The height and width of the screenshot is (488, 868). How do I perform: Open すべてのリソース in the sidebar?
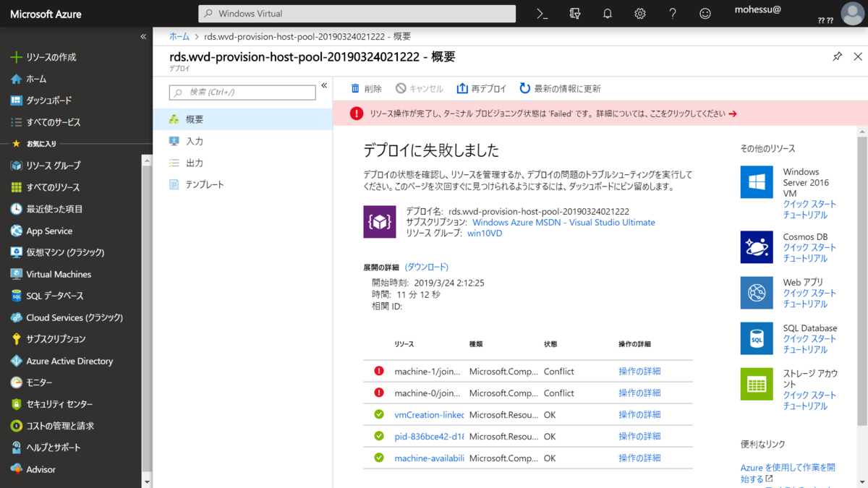pyautogui.click(x=53, y=187)
